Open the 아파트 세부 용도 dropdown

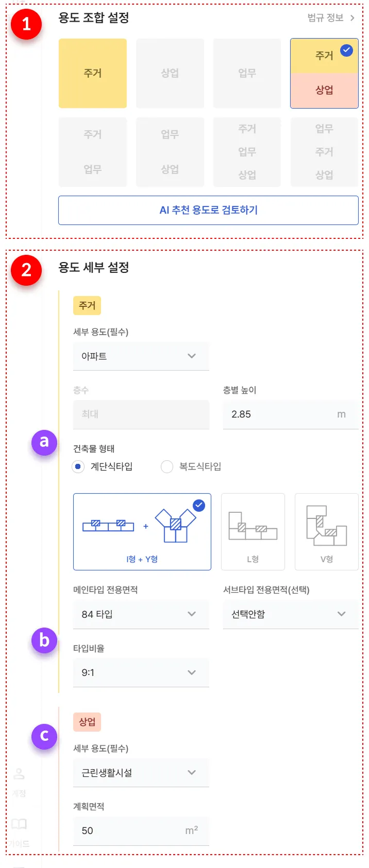coord(141,356)
